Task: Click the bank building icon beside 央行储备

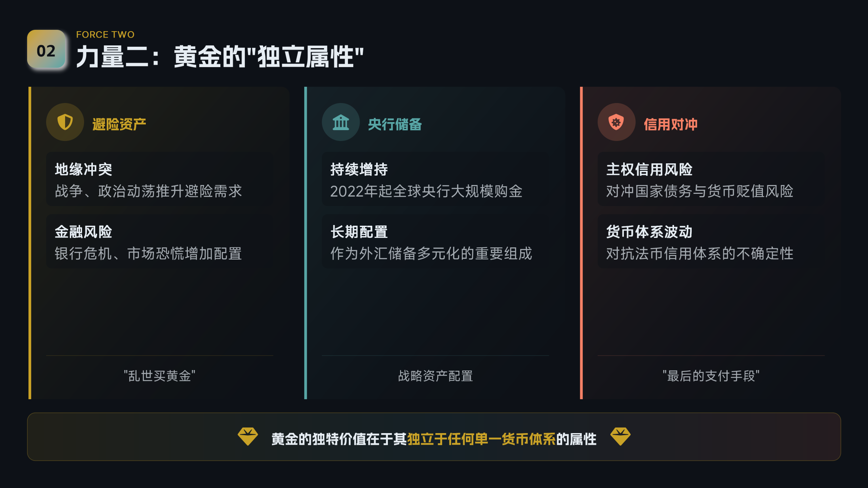Action: point(340,122)
